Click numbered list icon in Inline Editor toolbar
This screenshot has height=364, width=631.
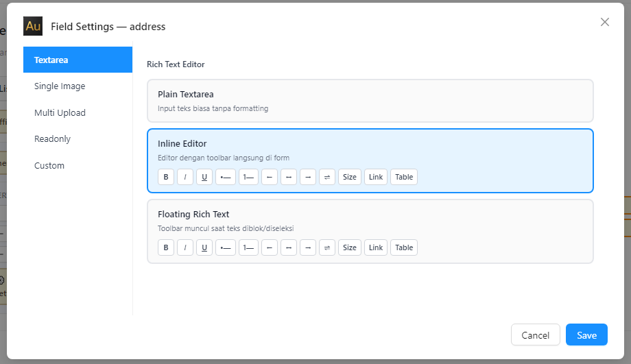coord(248,177)
